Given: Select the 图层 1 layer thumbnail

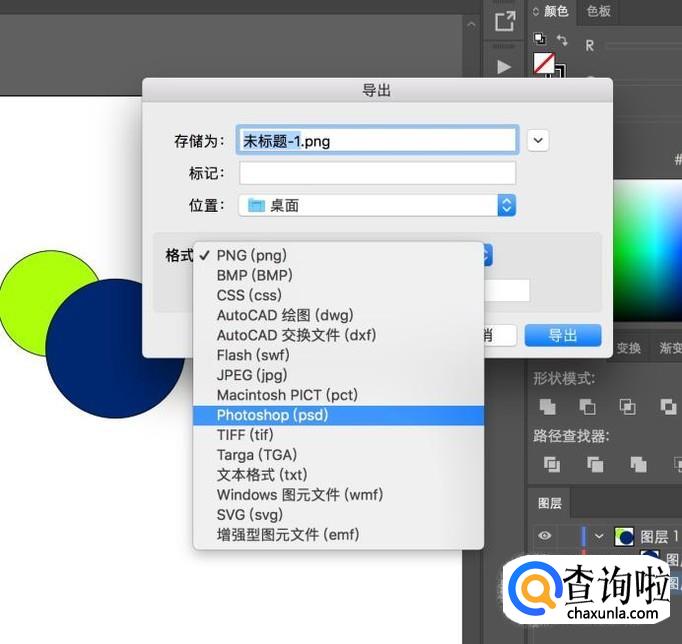Looking at the screenshot, I should pyautogui.click(x=624, y=536).
